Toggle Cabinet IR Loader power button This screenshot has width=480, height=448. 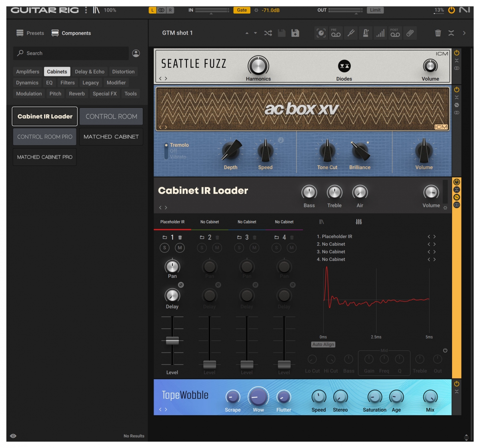point(457,182)
